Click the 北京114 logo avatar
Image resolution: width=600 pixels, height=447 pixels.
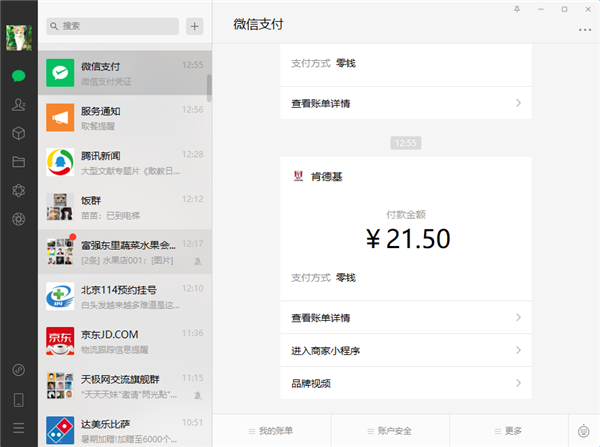pyautogui.click(x=60, y=296)
